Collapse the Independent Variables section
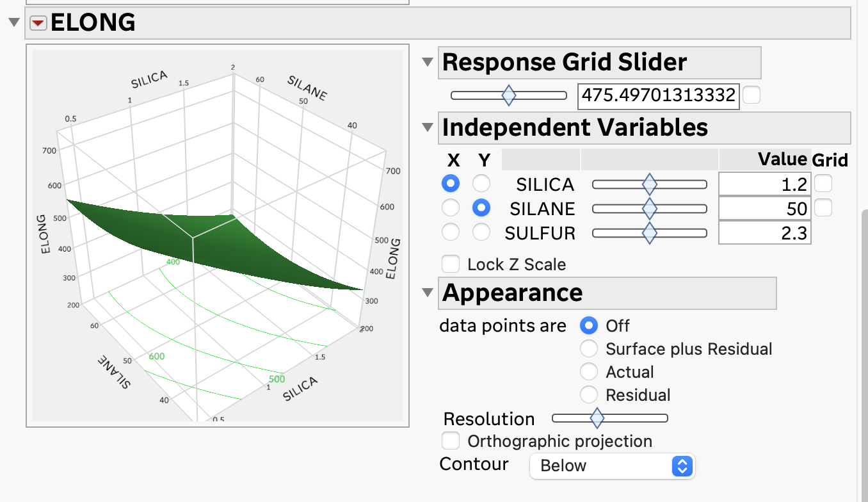The width and height of the screenshot is (868, 502). coord(427,127)
